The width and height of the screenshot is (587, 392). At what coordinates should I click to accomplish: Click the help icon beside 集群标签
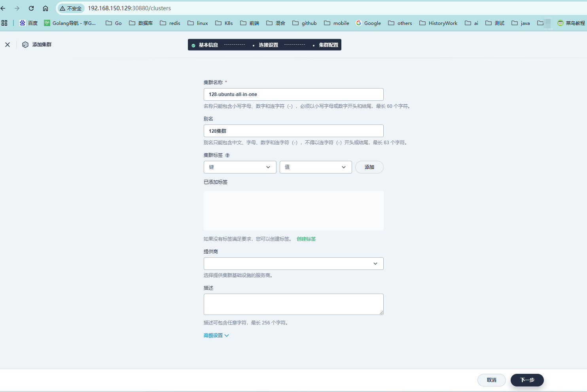(x=227, y=155)
